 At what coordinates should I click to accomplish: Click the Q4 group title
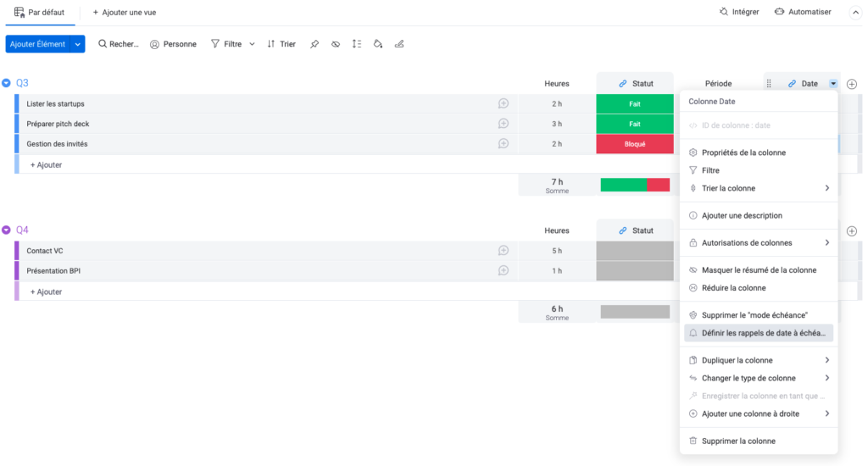coord(22,230)
